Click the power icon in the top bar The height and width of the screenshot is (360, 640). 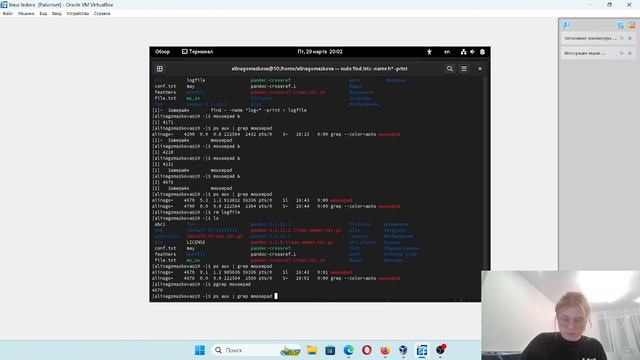(482, 52)
